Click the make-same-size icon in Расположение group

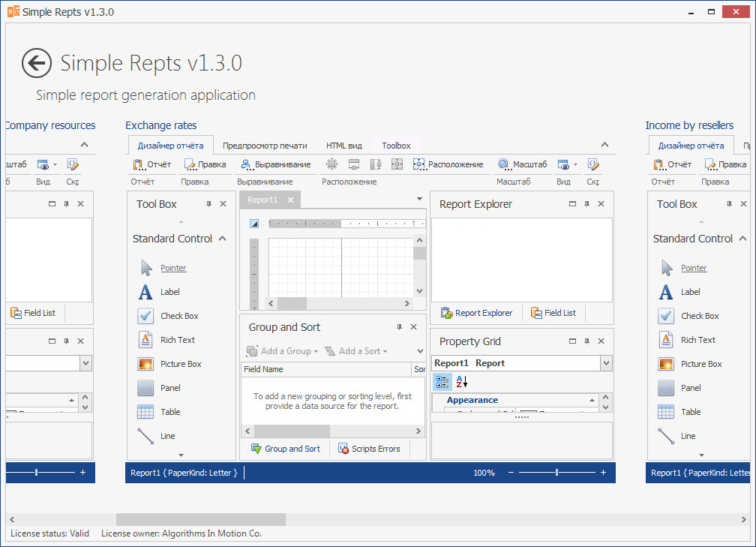click(x=397, y=164)
